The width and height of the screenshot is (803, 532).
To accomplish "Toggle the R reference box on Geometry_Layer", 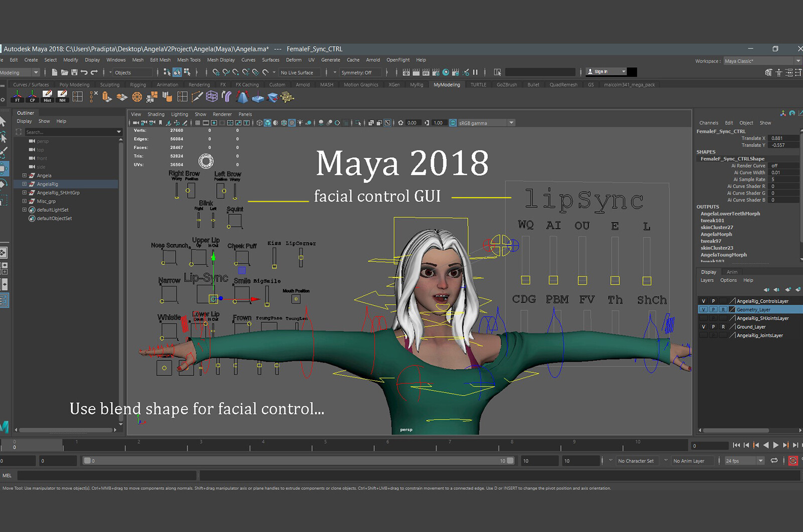I will (x=723, y=309).
